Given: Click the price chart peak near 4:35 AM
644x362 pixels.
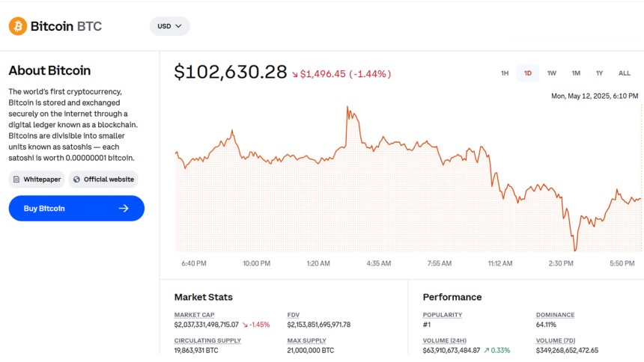Looking at the screenshot, I should click(x=347, y=108).
